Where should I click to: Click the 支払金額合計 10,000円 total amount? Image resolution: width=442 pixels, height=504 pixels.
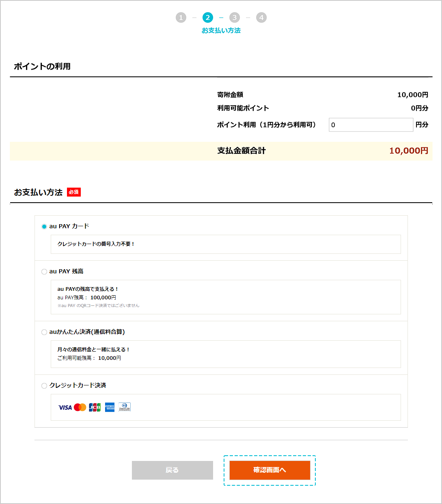point(409,151)
